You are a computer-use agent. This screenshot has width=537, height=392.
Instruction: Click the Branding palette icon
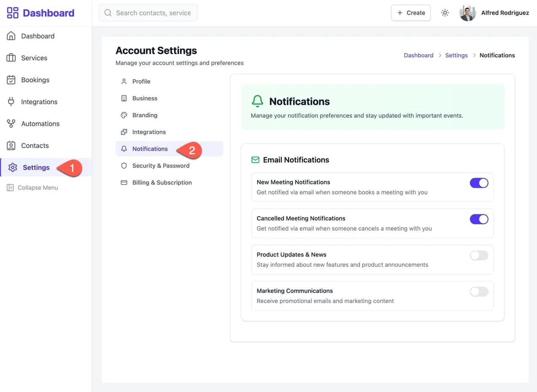[x=124, y=115]
